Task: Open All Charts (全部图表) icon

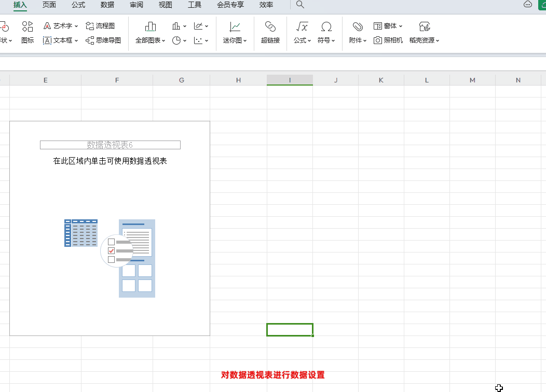Action: [150, 26]
